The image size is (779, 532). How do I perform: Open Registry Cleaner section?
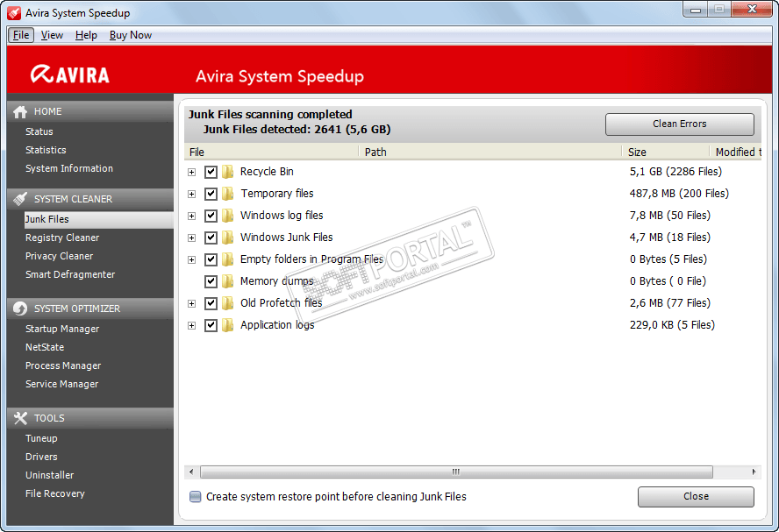pos(62,238)
